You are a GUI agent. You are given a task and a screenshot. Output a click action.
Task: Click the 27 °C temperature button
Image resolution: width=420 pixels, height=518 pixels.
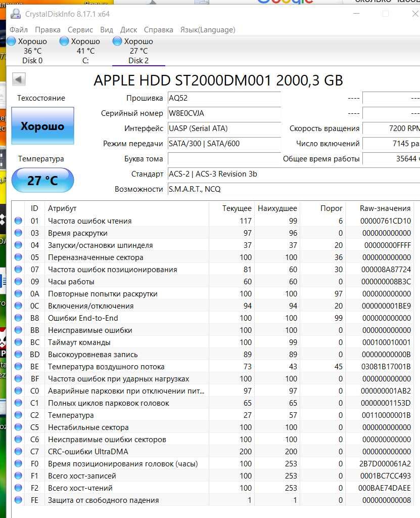click(x=42, y=181)
